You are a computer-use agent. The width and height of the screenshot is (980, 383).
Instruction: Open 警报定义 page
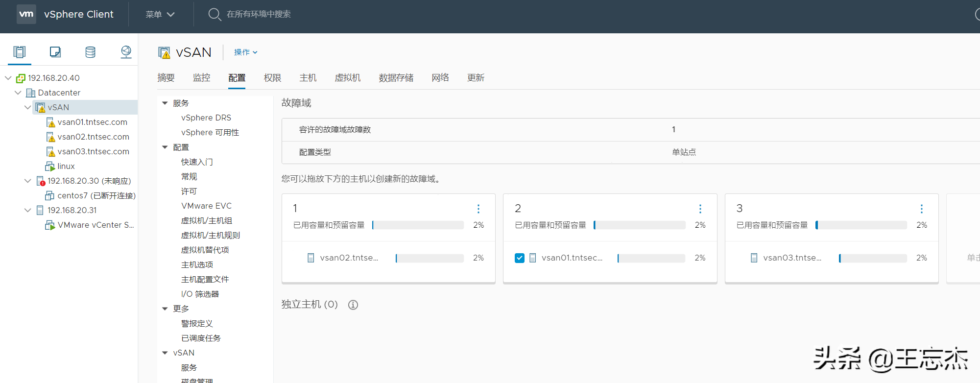pos(197,323)
